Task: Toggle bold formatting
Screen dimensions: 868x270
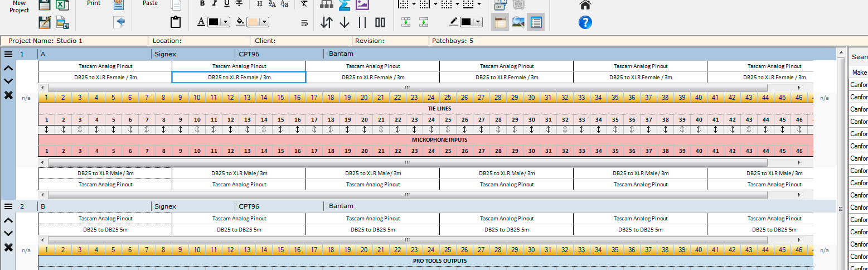Action: [x=202, y=3]
